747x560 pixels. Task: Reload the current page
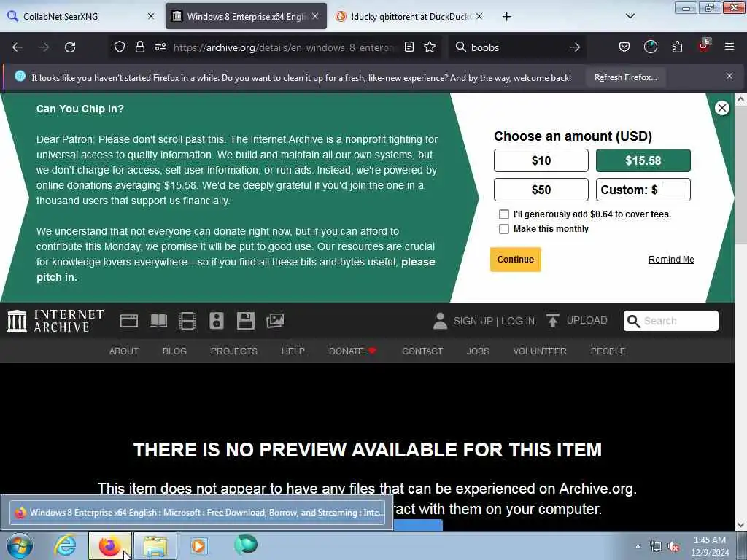70,47
